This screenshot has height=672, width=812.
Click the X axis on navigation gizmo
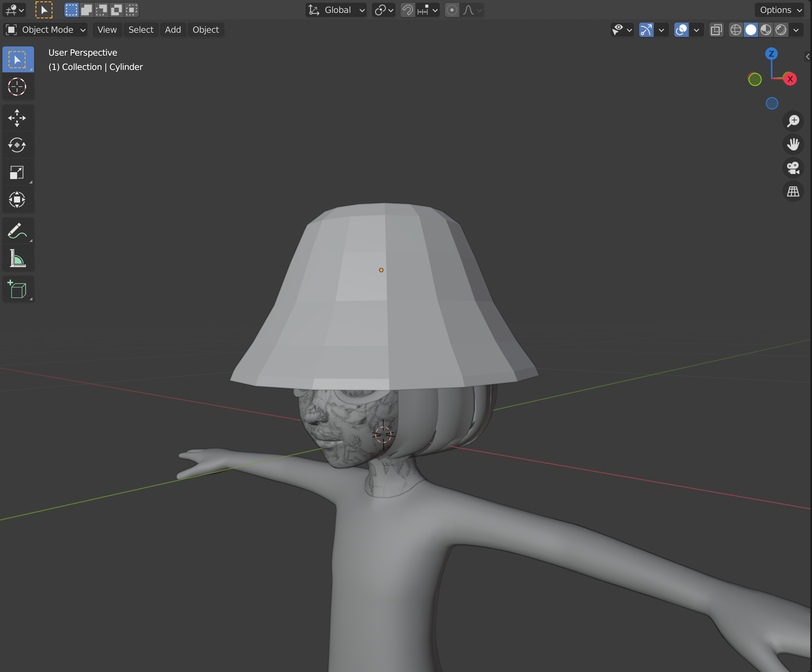click(x=790, y=79)
